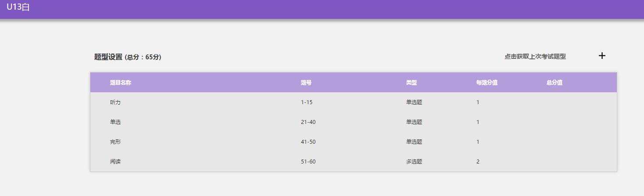This screenshot has width=644, height=196.
Task: Select the 听力 row name
Action: coord(115,102)
